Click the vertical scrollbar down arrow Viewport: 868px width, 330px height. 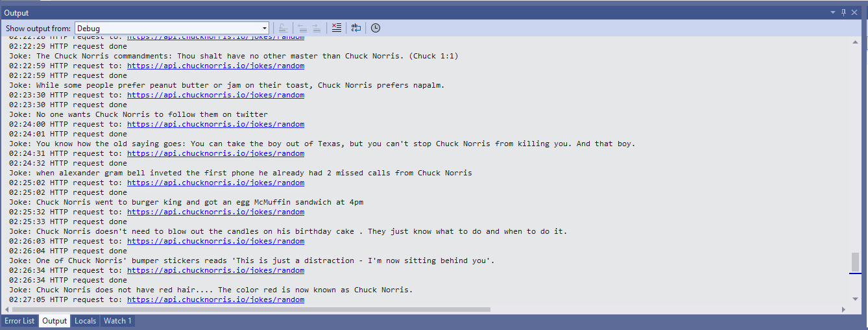[855, 299]
